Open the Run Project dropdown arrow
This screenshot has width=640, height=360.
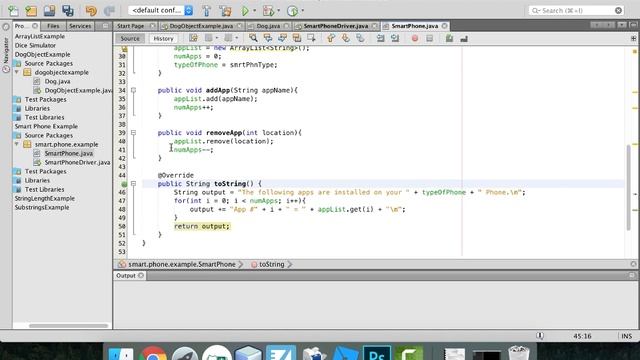coord(254,11)
